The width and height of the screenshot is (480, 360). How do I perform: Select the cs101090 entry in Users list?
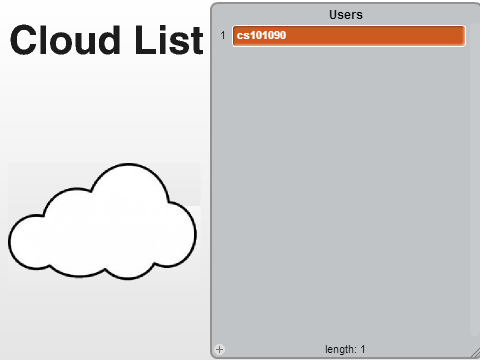pyautogui.click(x=349, y=36)
